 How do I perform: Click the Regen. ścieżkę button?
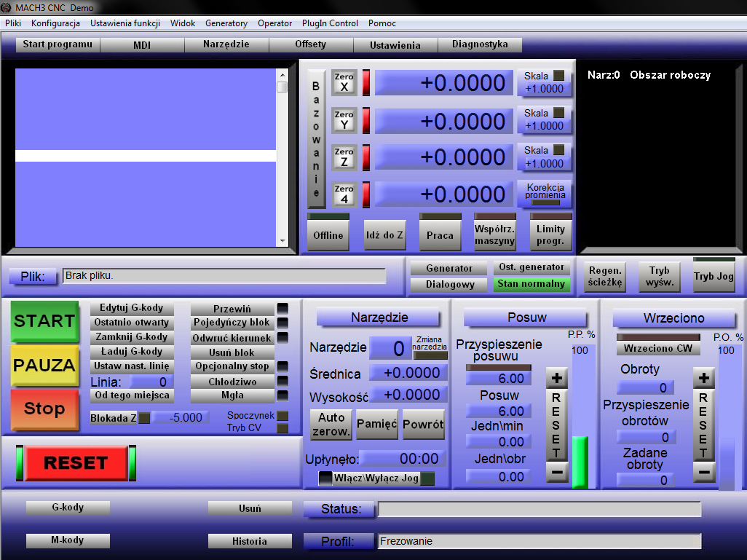click(x=605, y=277)
